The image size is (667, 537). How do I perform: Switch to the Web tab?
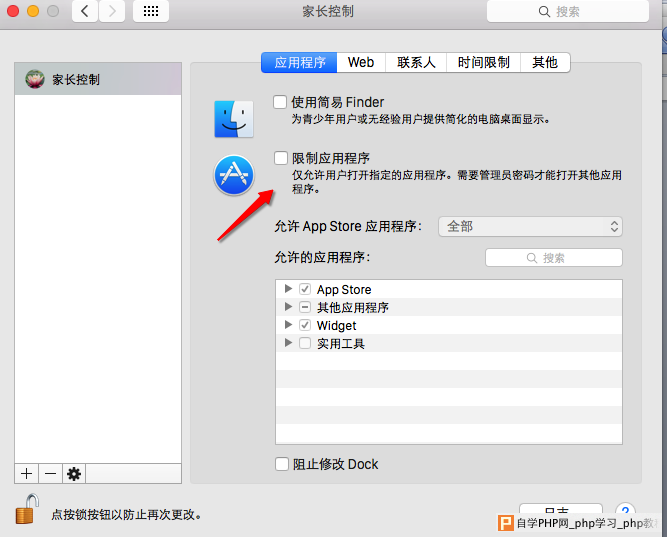[361, 63]
